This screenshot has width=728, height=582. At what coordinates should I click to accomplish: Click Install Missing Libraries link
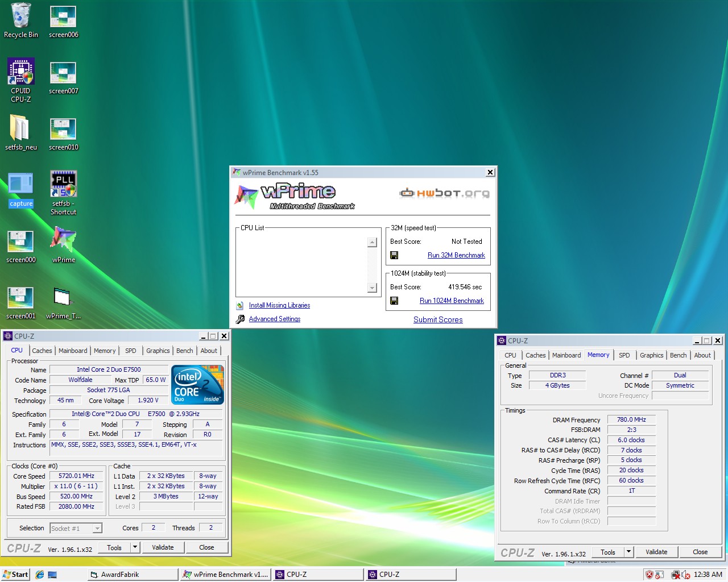pyautogui.click(x=279, y=305)
